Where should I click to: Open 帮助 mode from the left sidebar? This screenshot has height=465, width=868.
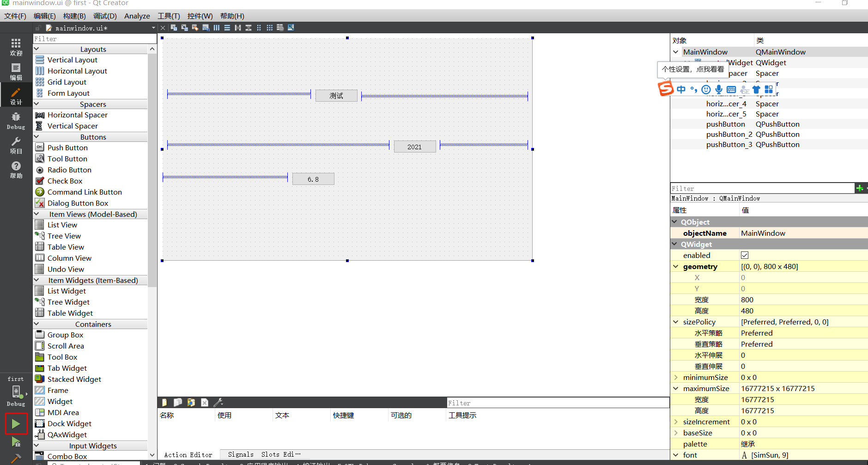(16, 169)
